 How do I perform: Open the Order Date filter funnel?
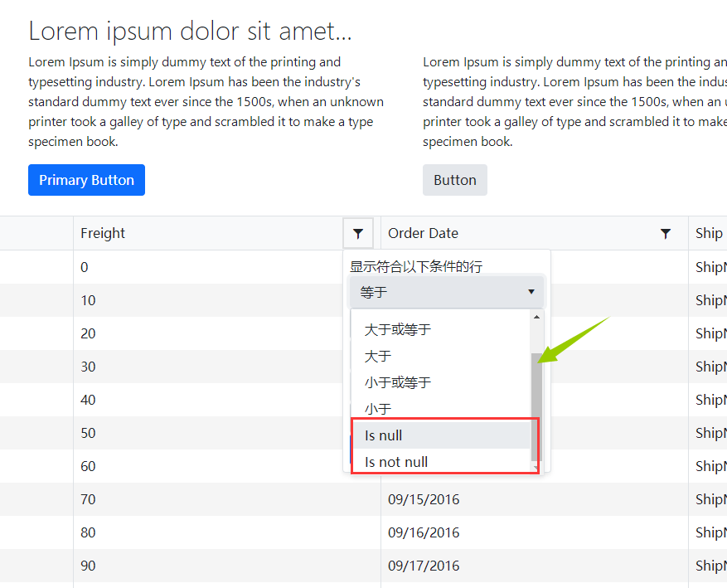pyautogui.click(x=665, y=234)
